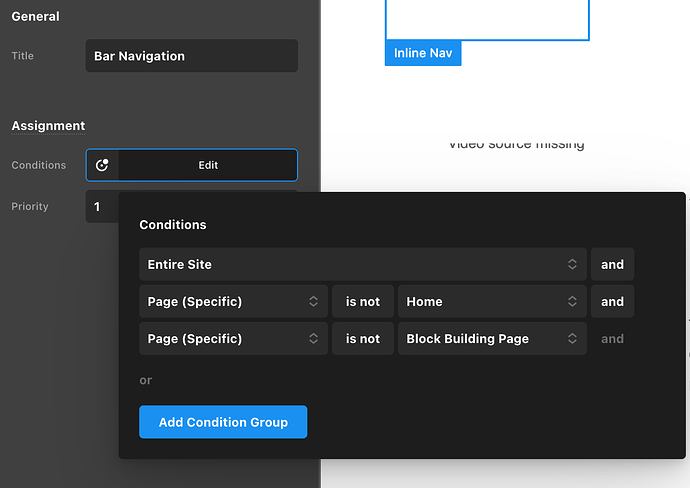This screenshot has width=690, height=488.
Task: Toggle "is not" operator in Home row
Action: [x=362, y=301]
